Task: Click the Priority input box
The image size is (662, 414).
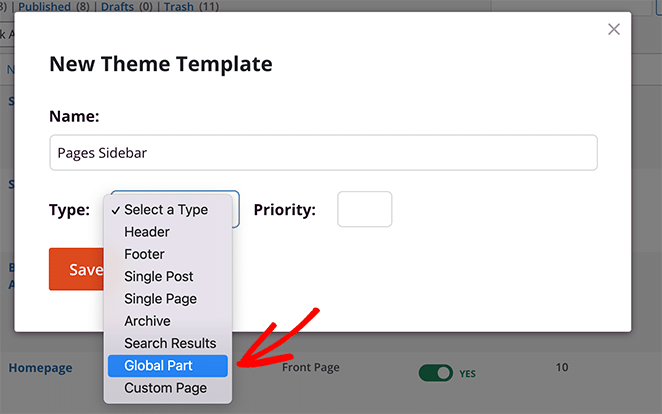Action: [x=364, y=210]
